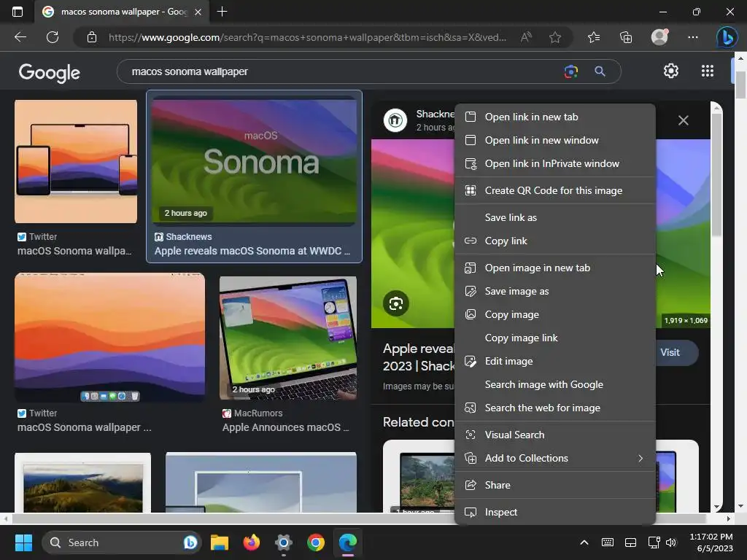Select Inspect from context menu
The image size is (747, 560).
click(555, 512)
